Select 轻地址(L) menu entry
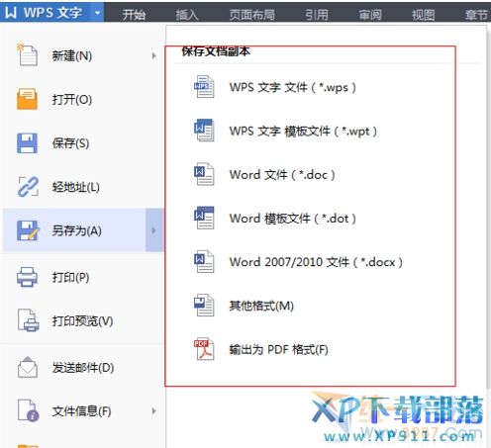This screenshot has height=448, width=491. [x=83, y=187]
